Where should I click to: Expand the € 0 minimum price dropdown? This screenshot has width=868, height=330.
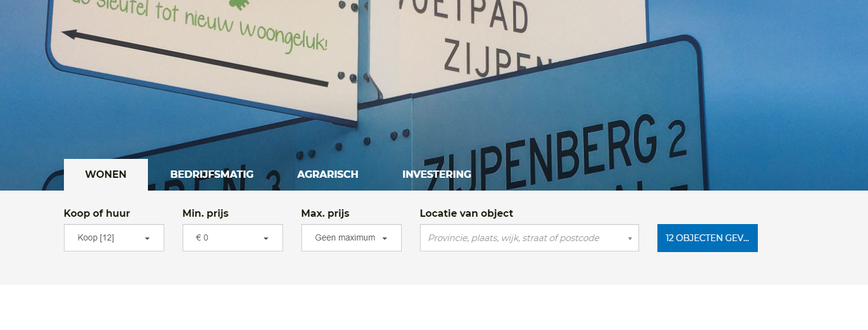[x=233, y=238]
